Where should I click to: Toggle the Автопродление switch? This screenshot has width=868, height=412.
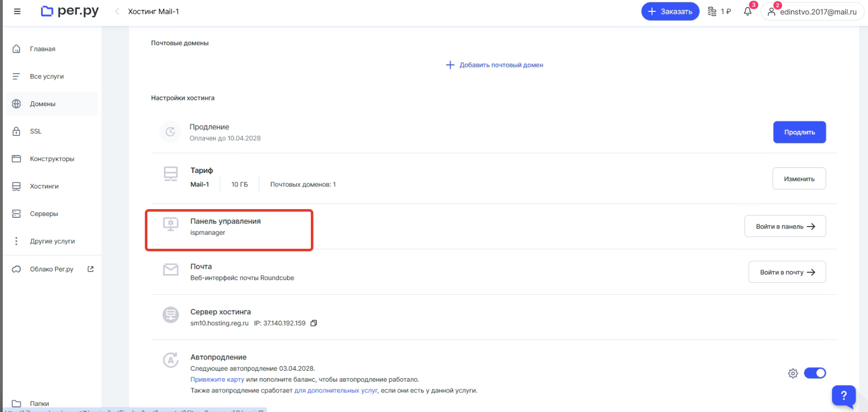coord(815,373)
